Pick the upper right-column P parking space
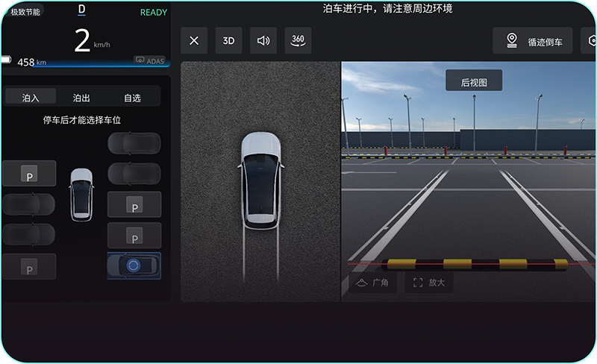The width and height of the screenshot is (597, 364). [x=134, y=204]
